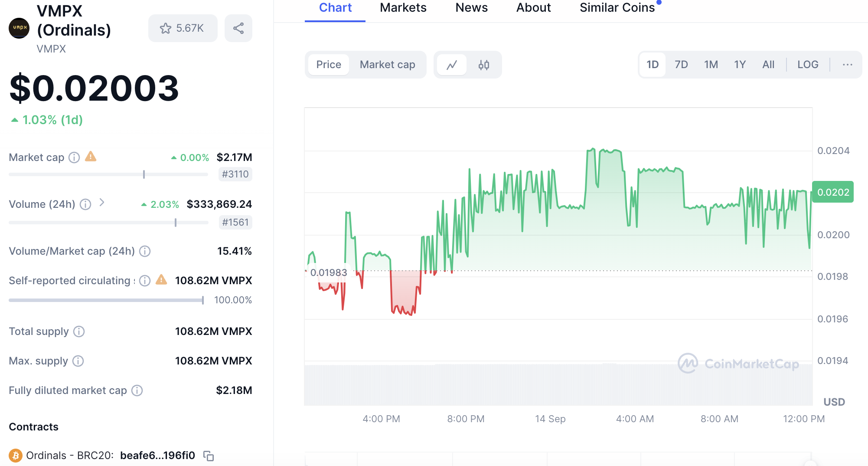Click the Volume (24h) rank slider bar
The height and width of the screenshot is (466, 868).
click(108, 223)
